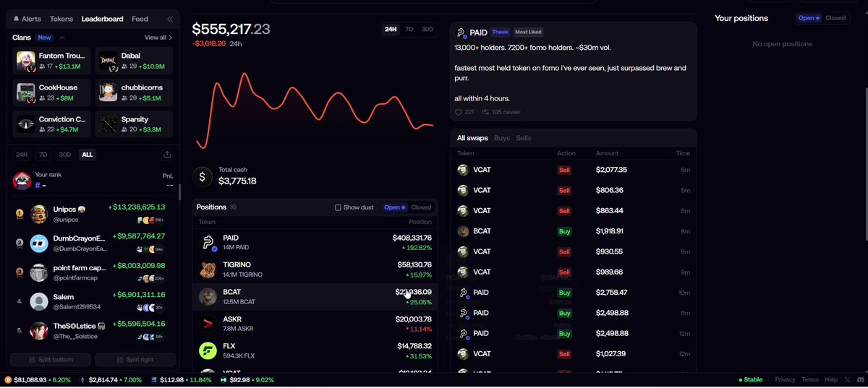Click the Stable status indicator
Screen dimensions: 868x388
click(750, 380)
